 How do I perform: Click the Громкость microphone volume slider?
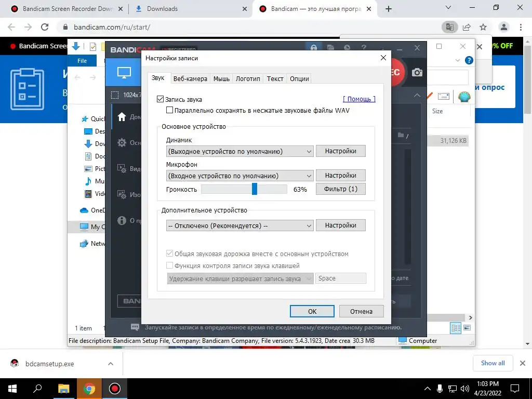[244, 189]
